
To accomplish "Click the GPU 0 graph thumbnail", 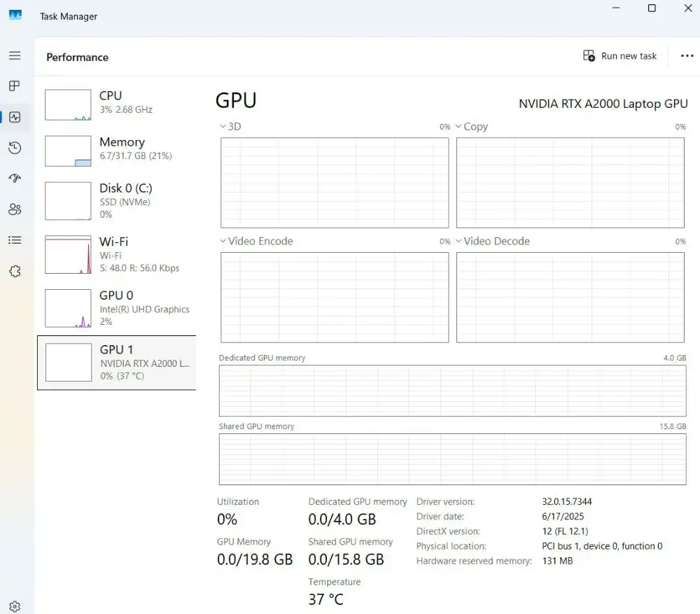I will pyautogui.click(x=68, y=308).
